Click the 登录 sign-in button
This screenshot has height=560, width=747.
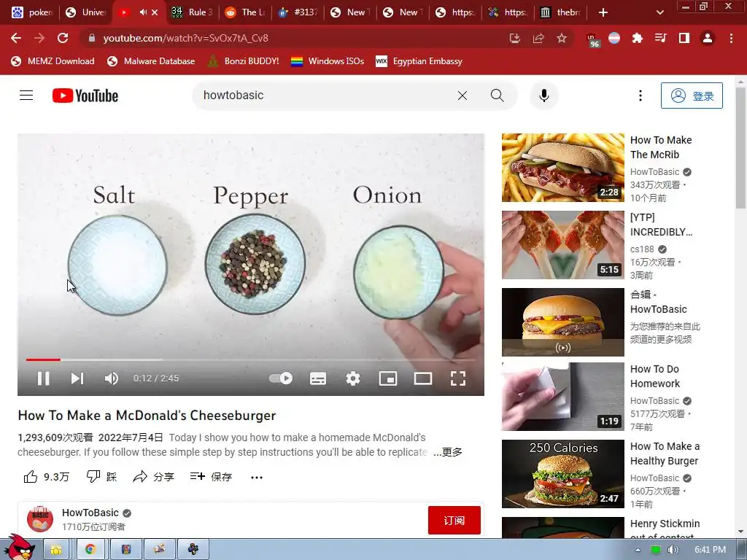pos(692,96)
